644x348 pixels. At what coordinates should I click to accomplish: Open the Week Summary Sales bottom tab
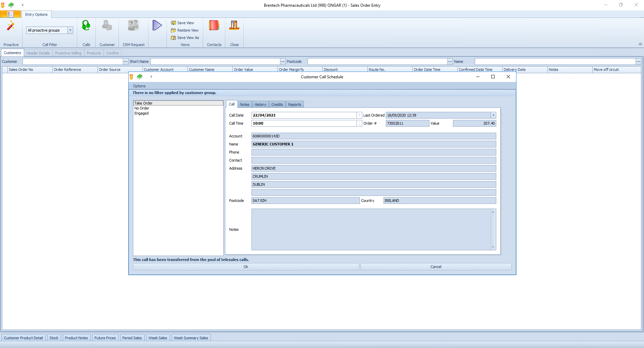[191, 338]
